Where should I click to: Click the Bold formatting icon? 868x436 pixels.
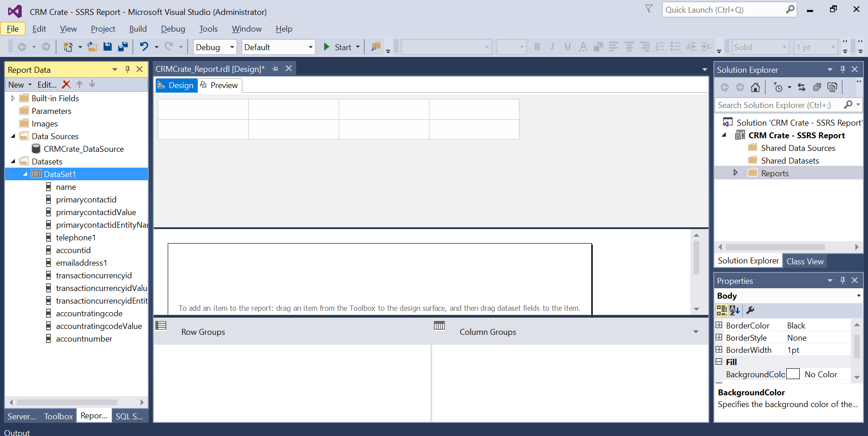537,47
